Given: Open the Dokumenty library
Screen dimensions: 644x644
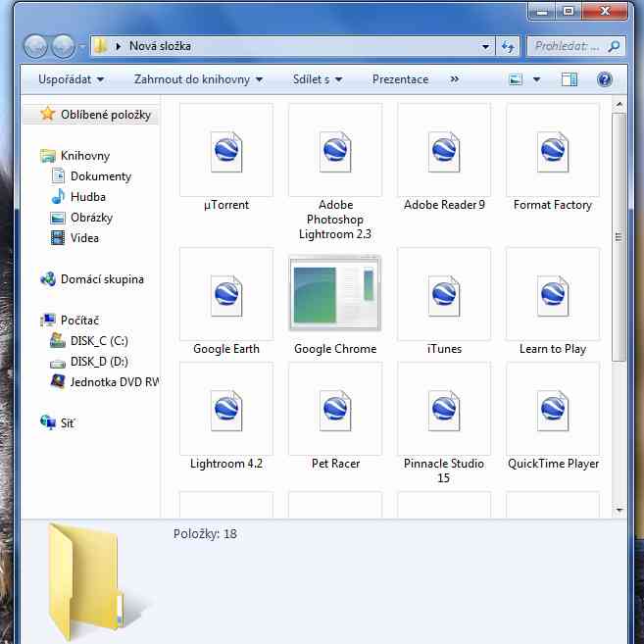Looking at the screenshot, I should (91, 176).
